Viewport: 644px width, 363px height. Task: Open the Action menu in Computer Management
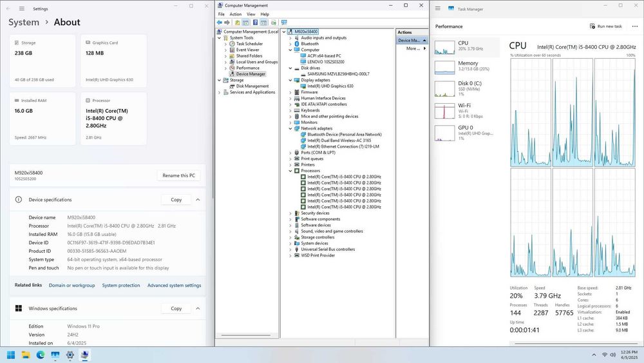[235, 14]
